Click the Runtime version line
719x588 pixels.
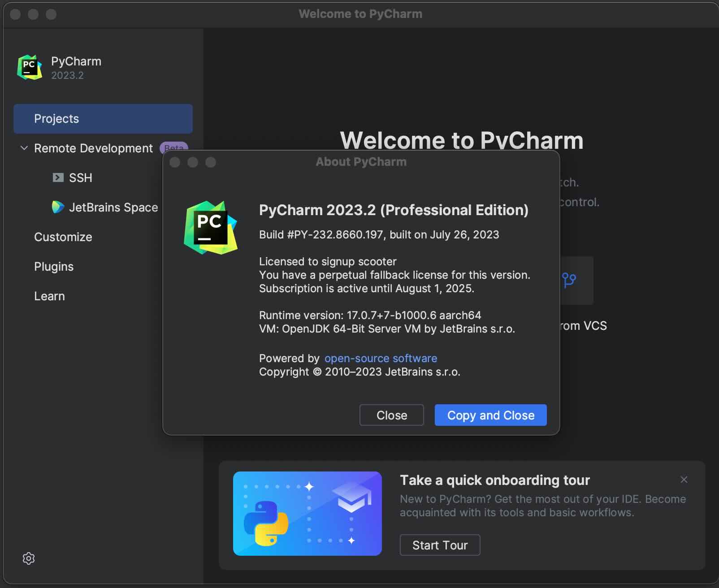coord(370,316)
